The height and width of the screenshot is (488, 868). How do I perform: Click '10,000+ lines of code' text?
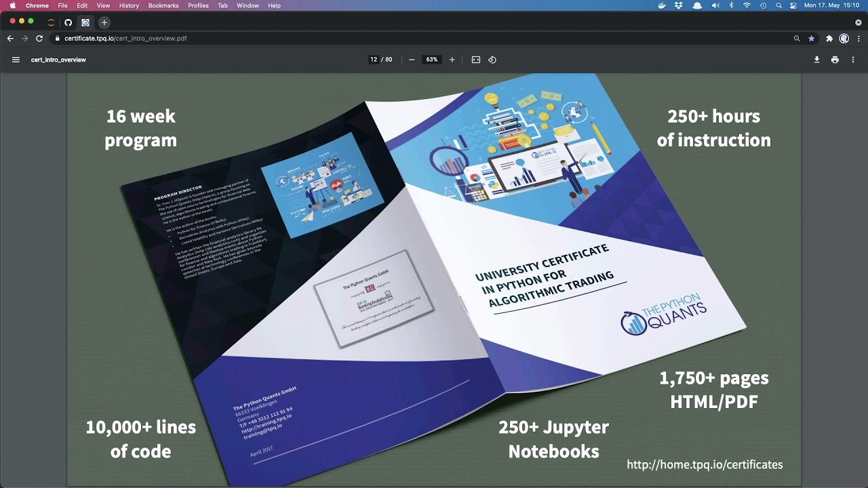pyautogui.click(x=140, y=439)
